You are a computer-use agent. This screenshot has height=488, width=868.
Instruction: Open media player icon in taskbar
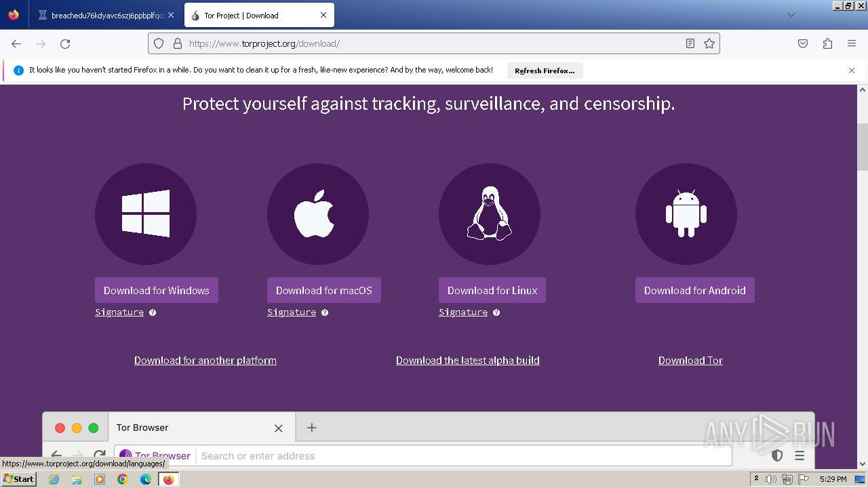[x=100, y=479]
